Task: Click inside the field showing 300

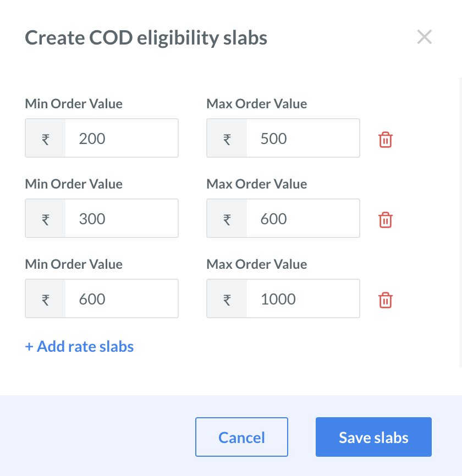Action: point(121,218)
